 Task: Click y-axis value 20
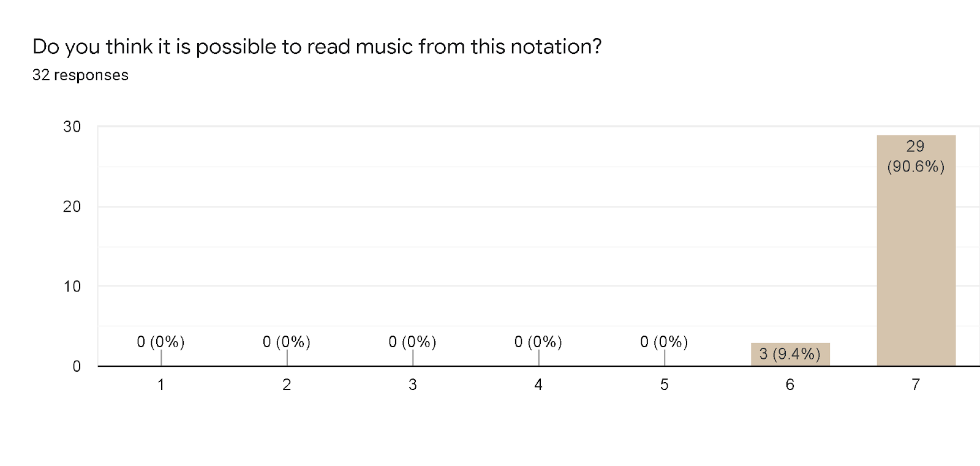[x=72, y=207]
